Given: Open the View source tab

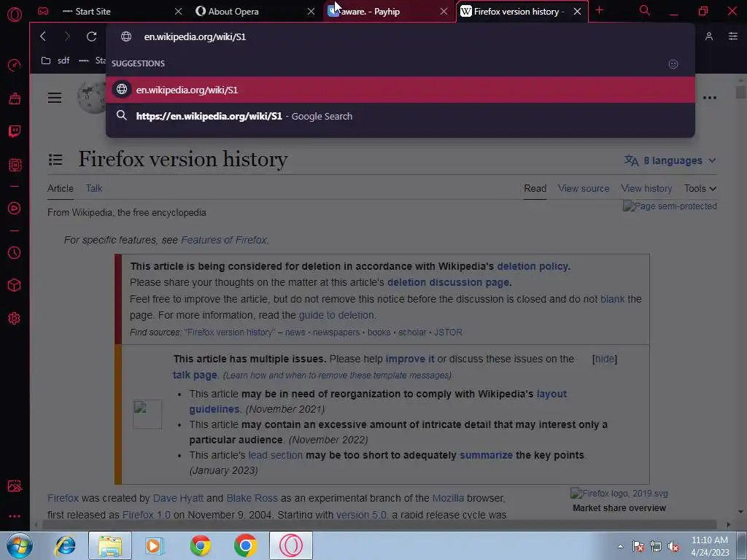Looking at the screenshot, I should coord(584,189).
